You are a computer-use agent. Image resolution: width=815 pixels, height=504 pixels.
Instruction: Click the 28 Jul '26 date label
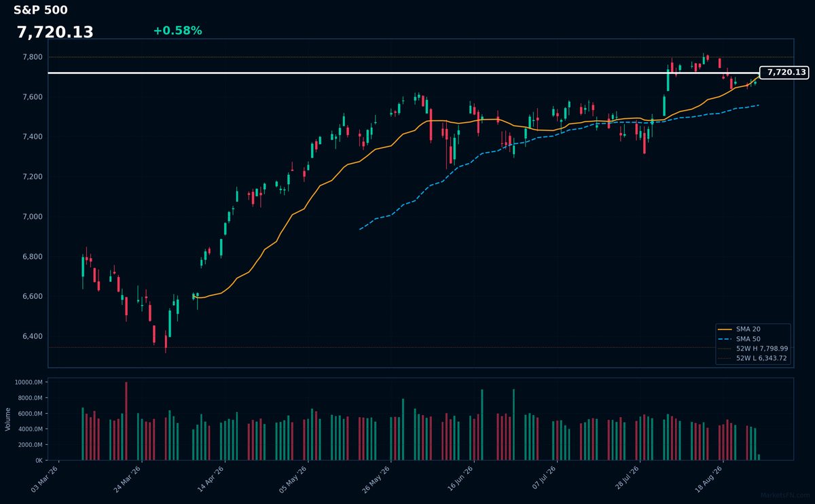(x=625, y=478)
